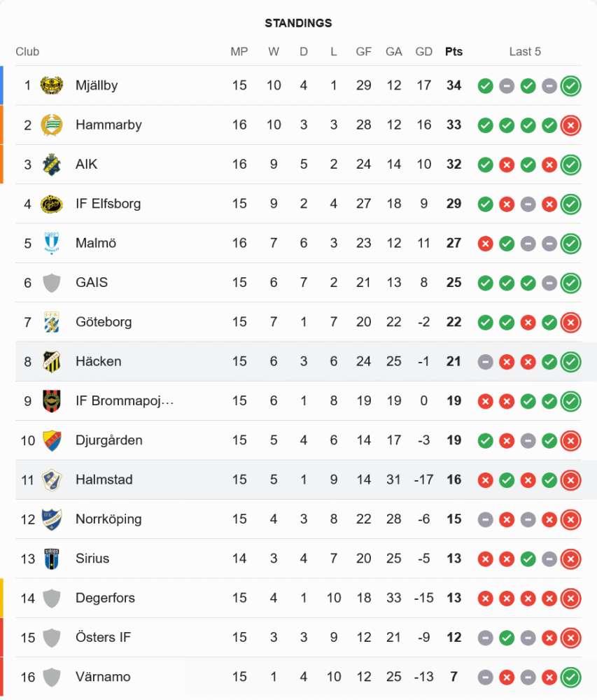Click the Göteborg team badge
The image size is (597, 700).
[x=51, y=322]
